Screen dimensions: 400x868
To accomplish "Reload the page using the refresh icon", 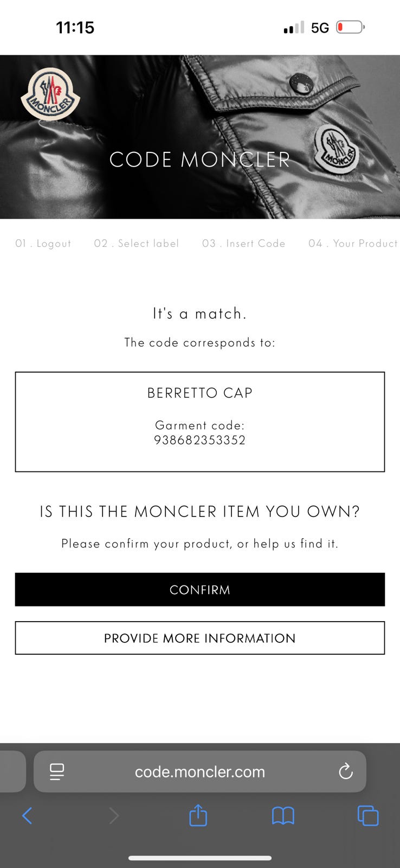I will (x=345, y=771).
